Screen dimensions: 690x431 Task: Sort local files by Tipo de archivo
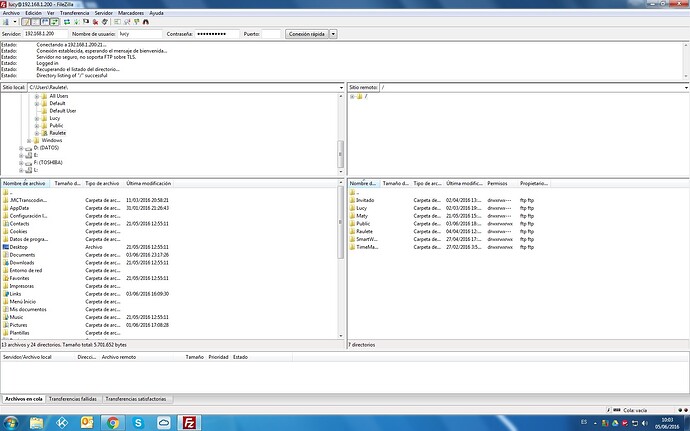[x=103, y=183]
